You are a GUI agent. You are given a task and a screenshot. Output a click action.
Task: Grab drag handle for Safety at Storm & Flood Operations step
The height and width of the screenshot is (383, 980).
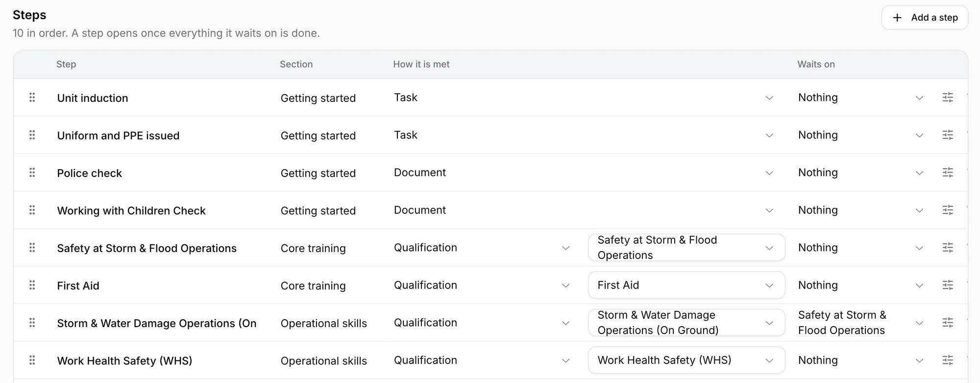pos(32,248)
